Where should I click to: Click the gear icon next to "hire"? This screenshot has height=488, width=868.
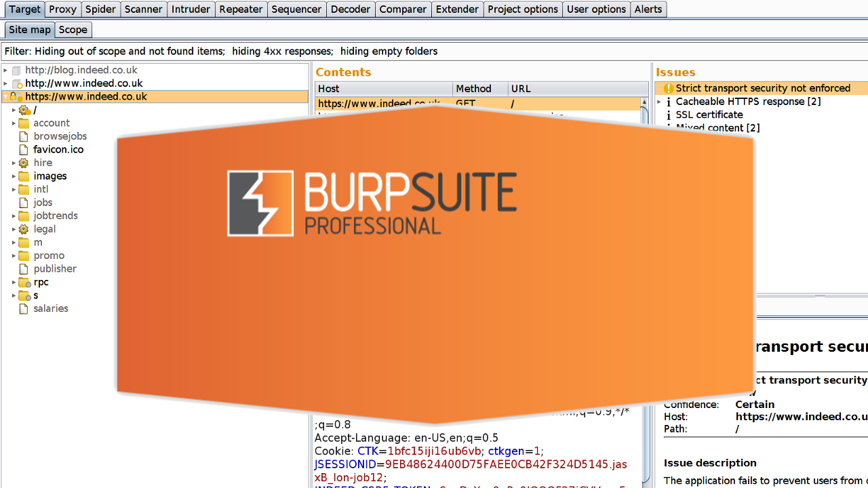(24, 163)
